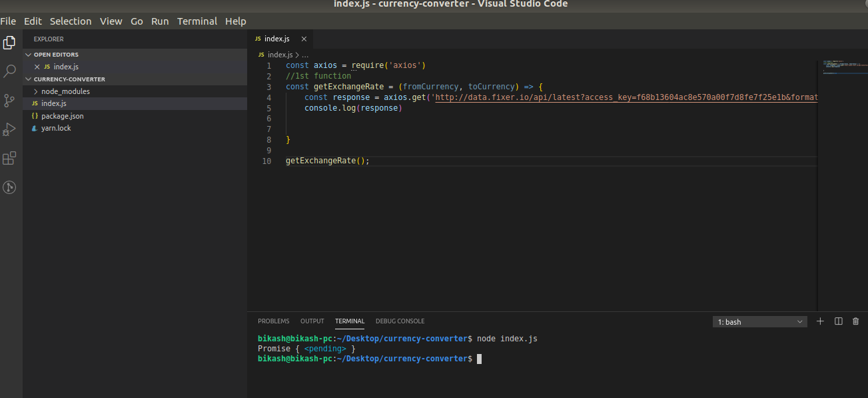The height and width of the screenshot is (398, 868).
Task: Open the GitLens icon in activity bar
Action: click(x=9, y=187)
